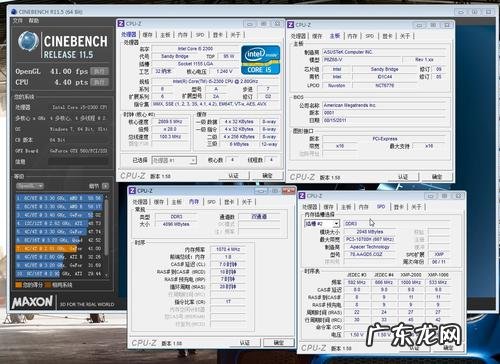Open 处理器 tab in mainboard CPU-Z window
Viewport: 500px width, 364px height.
tap(298, 36)
